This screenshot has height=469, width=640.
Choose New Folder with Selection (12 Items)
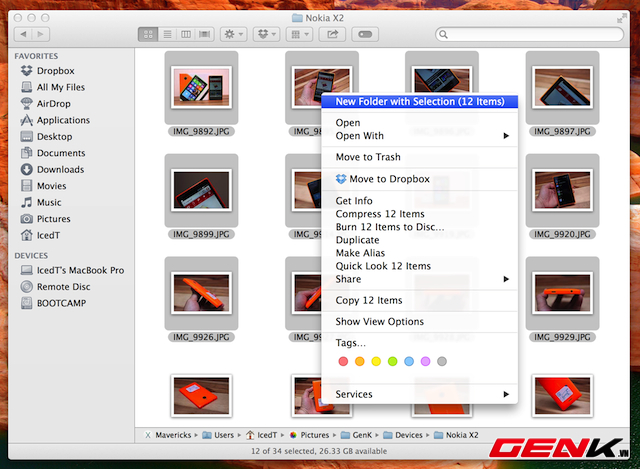[420, 102]
